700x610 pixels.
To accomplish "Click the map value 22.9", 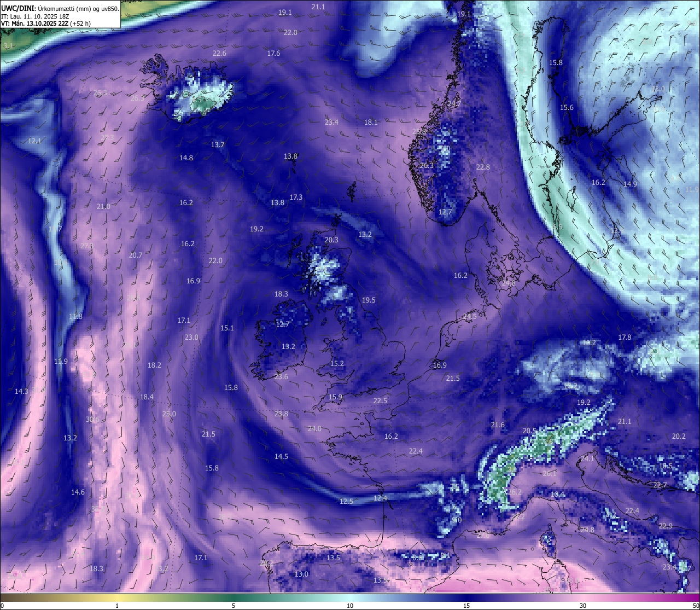I will tap(666, 526).
